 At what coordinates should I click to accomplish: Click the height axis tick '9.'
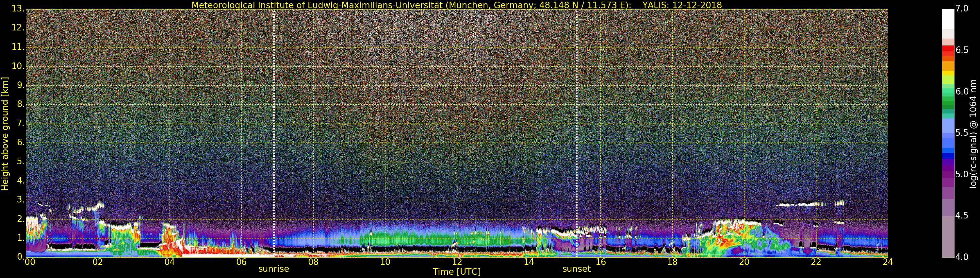[21, 85]
